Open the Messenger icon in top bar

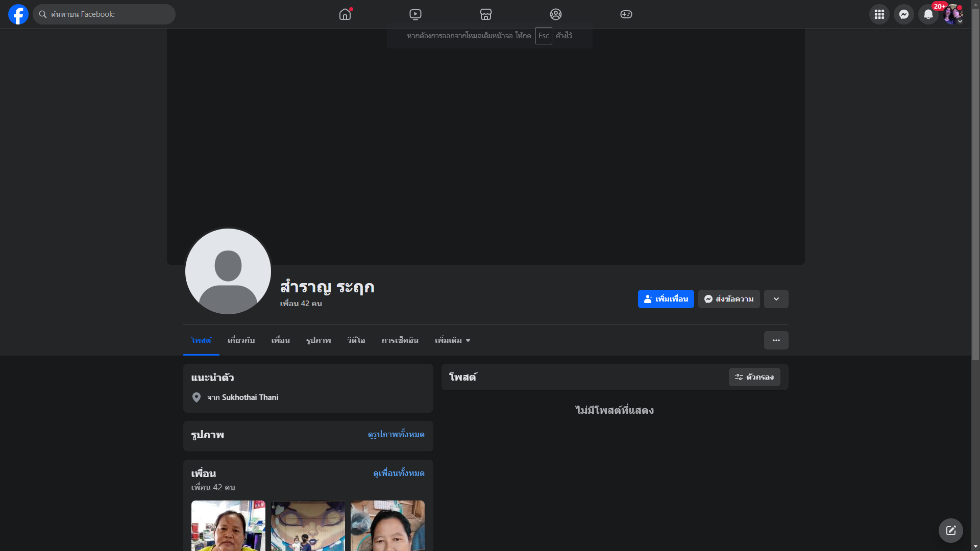(x=903, y=14)
